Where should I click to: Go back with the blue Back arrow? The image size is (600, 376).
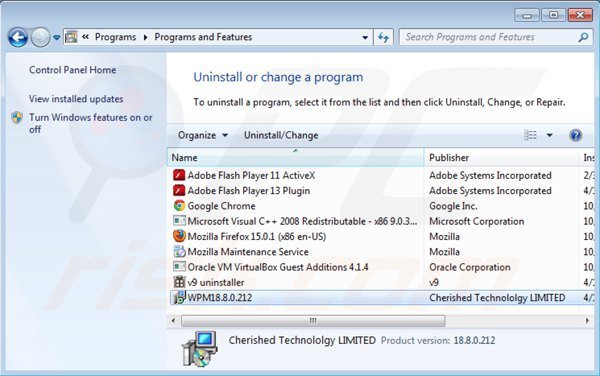[x=18, y=37]
